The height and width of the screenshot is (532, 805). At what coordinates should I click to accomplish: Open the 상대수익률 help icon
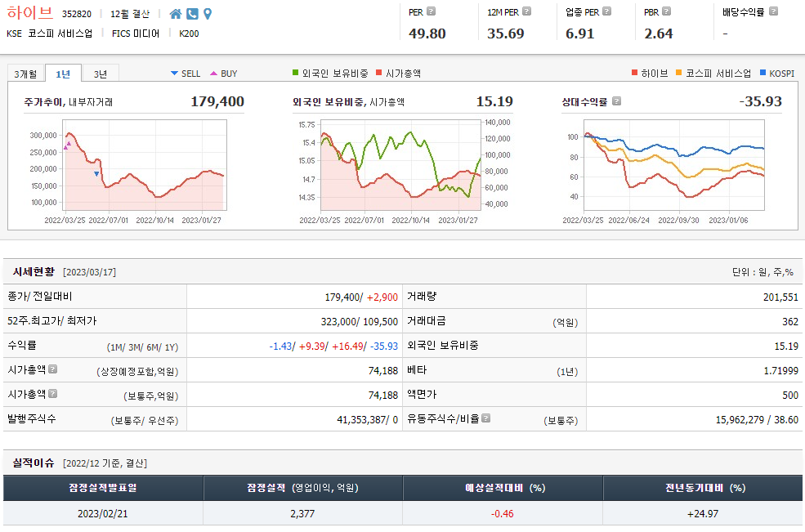click(616, 101)
